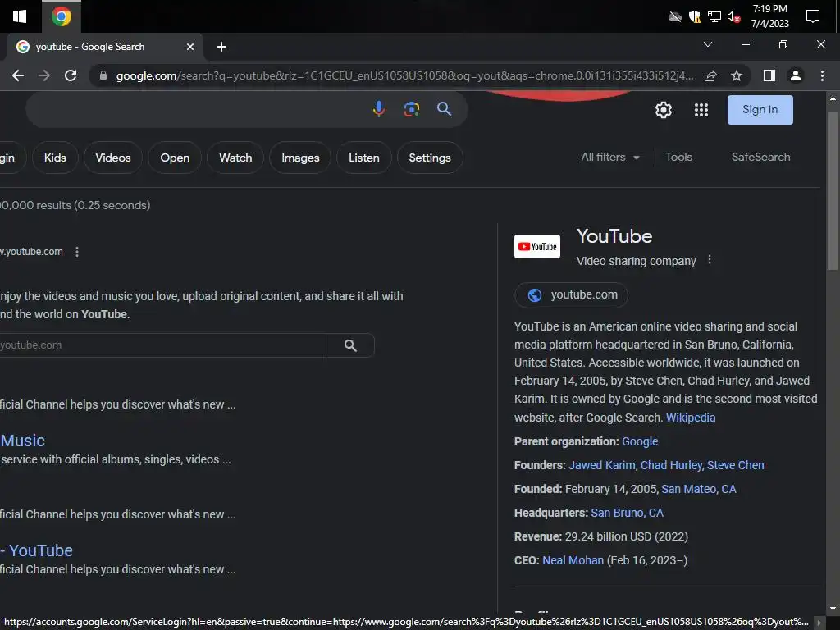Open the Google parent organization link
The image size is (840, 630).
640,441
